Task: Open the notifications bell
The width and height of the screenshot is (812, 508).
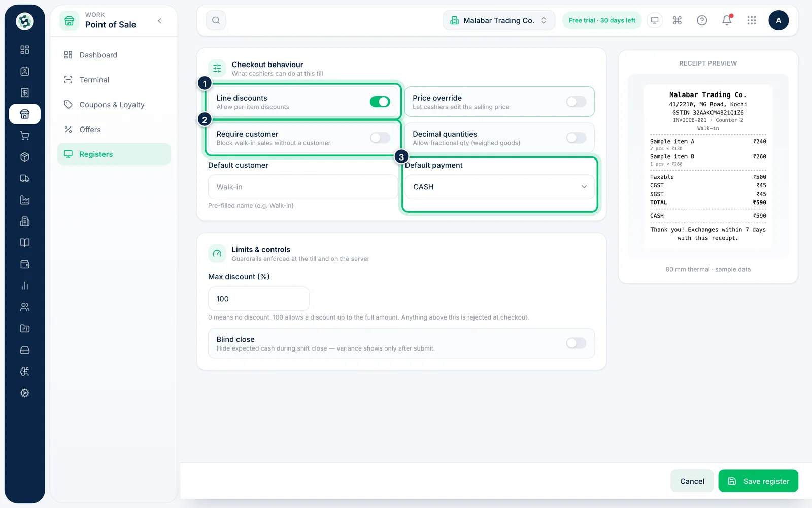Action: point(727,20)
